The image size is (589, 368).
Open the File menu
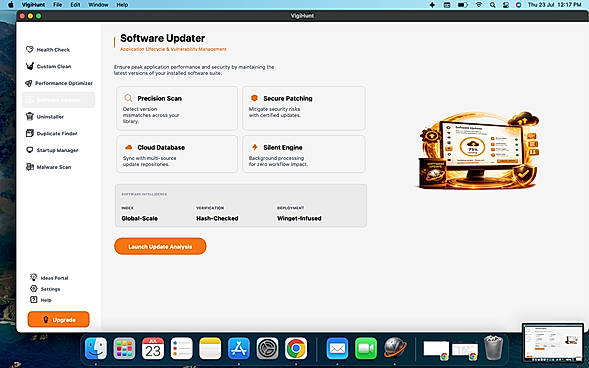point(57,5)
